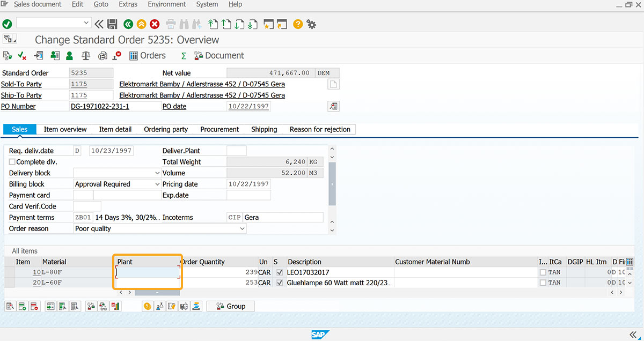Viewport: 644px width, 341px height.
Task: Open the Goto menu
Action: click(101, 4)
